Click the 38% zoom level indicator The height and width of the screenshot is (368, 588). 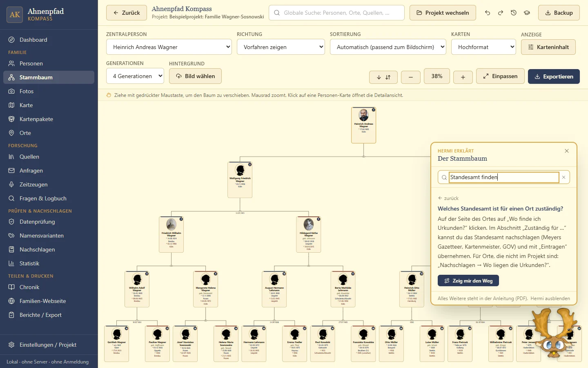coord(437,76)
